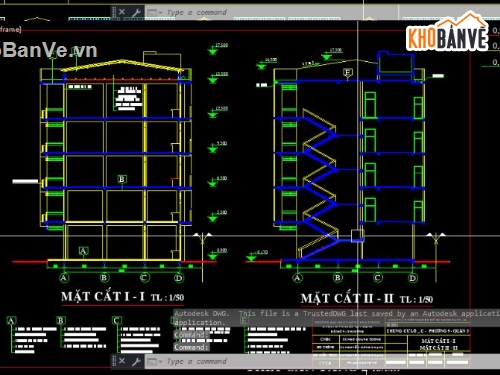The image size is (500, 375).
Task: Expand recent commands arrow on upper command line
Action: pos(160,13)
